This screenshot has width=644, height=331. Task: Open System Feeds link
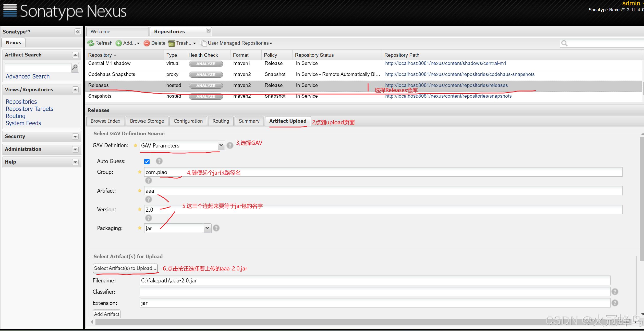coord(23,123)
